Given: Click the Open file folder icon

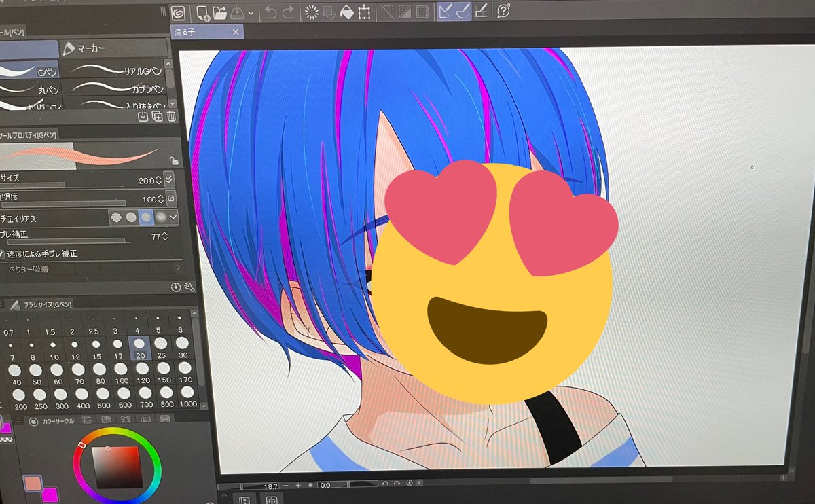Looking at the screenshot, I should pyautogui.click(x=219, y=12).
